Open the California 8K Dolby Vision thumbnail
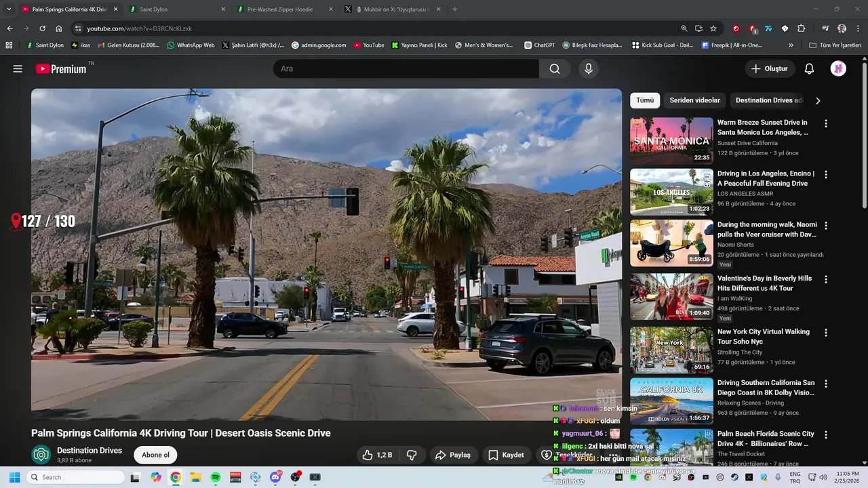This screenshot has height=488, width=868. (x=671, y=401)
